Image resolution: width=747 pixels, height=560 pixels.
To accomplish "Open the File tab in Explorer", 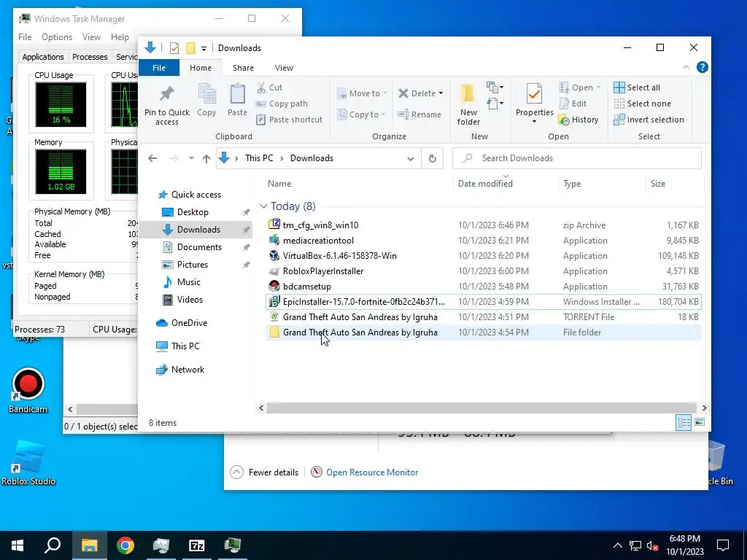I will (159, 68).
